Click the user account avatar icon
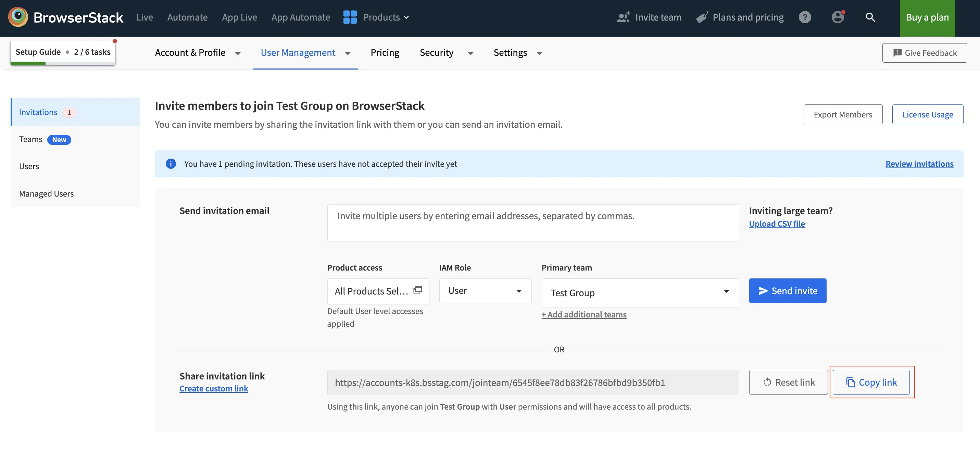Screen dimensions: 980x450 837,17
